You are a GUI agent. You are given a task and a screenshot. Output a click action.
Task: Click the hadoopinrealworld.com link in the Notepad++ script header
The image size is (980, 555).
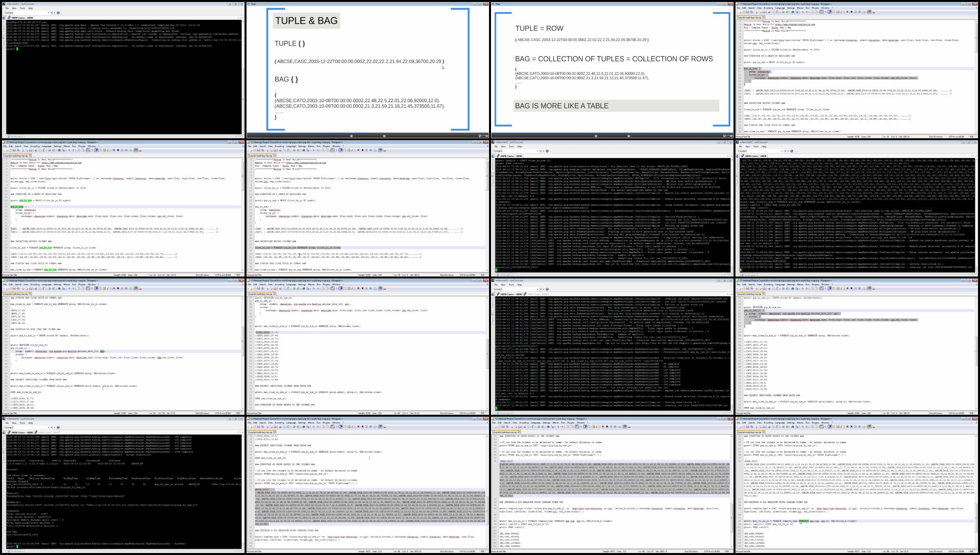pyautogui.click(x=795, y=24)
